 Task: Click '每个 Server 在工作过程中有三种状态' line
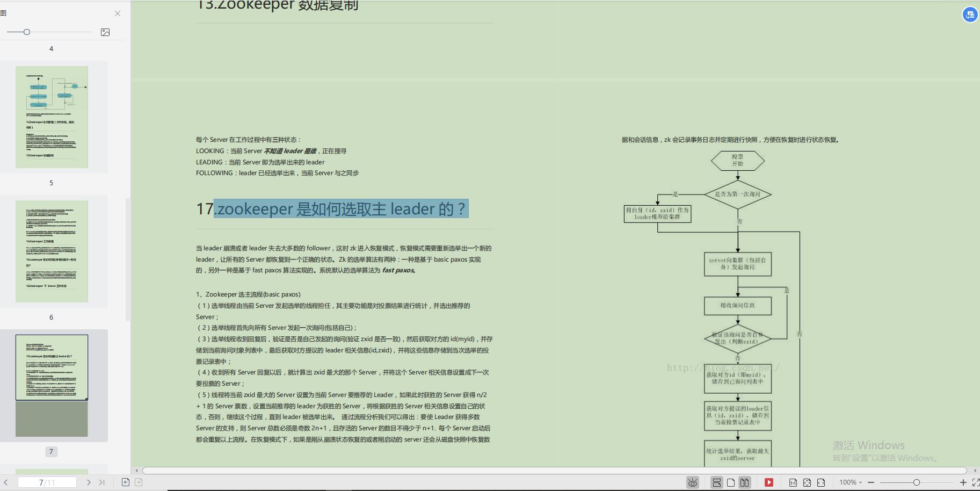tap(249, 140)
